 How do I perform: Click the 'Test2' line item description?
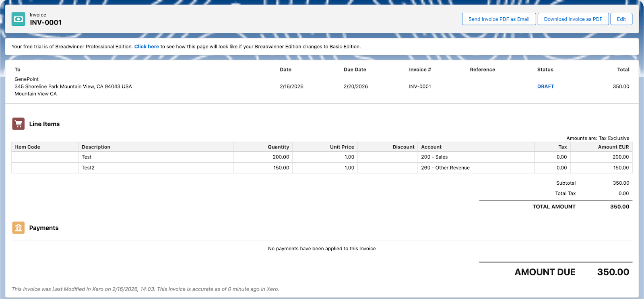pos(88,168)
